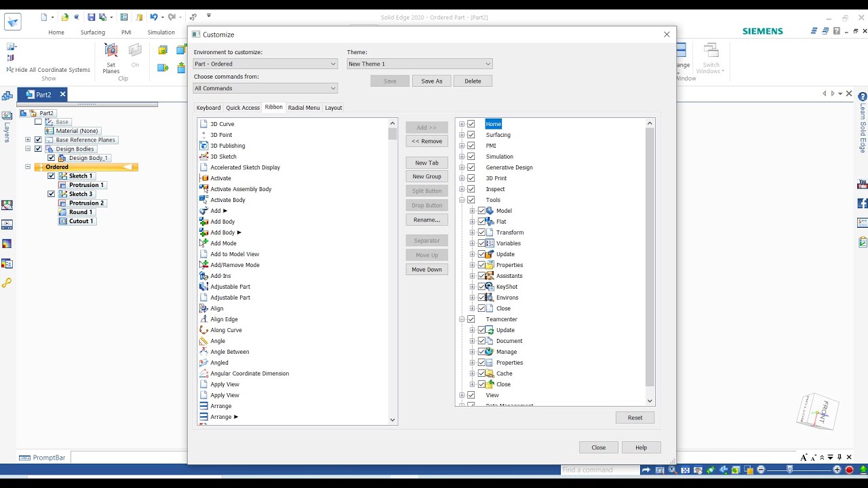Pick the Activate Assembly Body icon
The width and height of the screenshot is (868, 488).
(x=203, y=189)
